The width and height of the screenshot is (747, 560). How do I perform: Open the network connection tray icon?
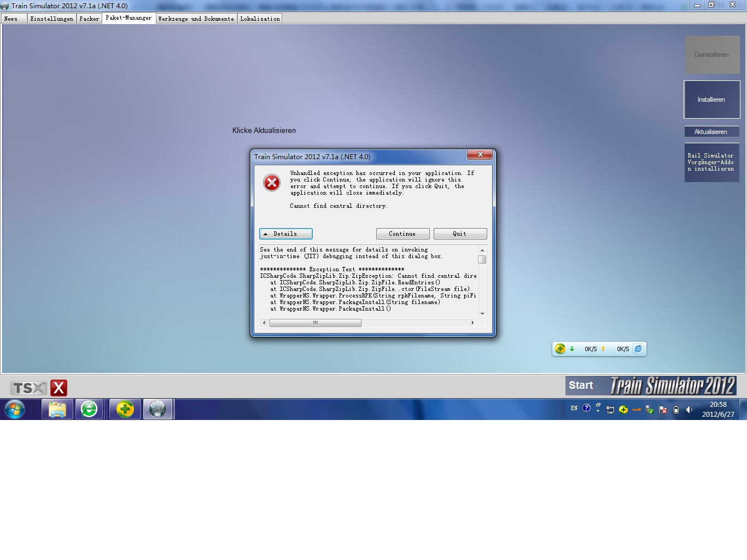click(x=610, y=410)
